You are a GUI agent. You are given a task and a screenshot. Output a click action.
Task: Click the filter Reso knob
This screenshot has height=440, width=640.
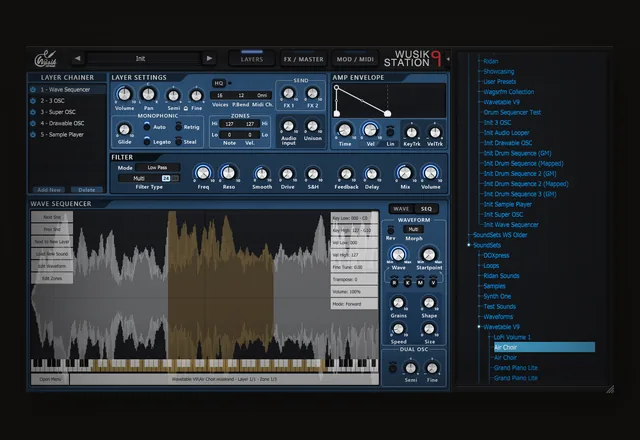(229, 173)
